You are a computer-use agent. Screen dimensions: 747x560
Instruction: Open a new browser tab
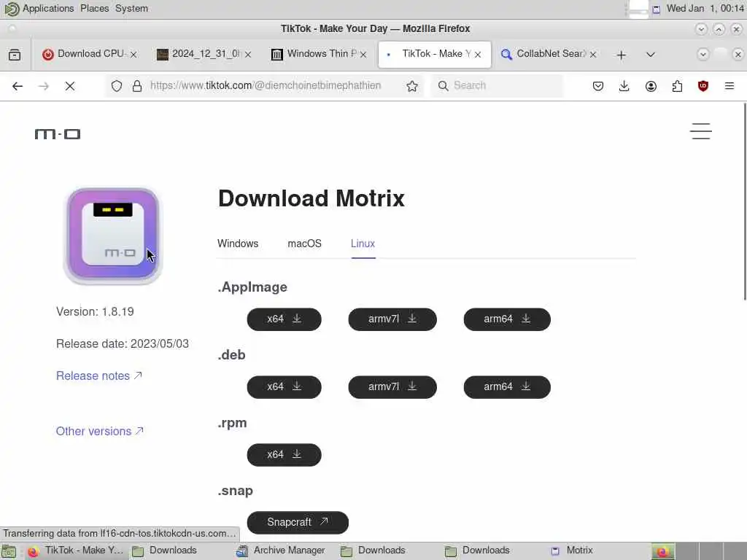622,55
